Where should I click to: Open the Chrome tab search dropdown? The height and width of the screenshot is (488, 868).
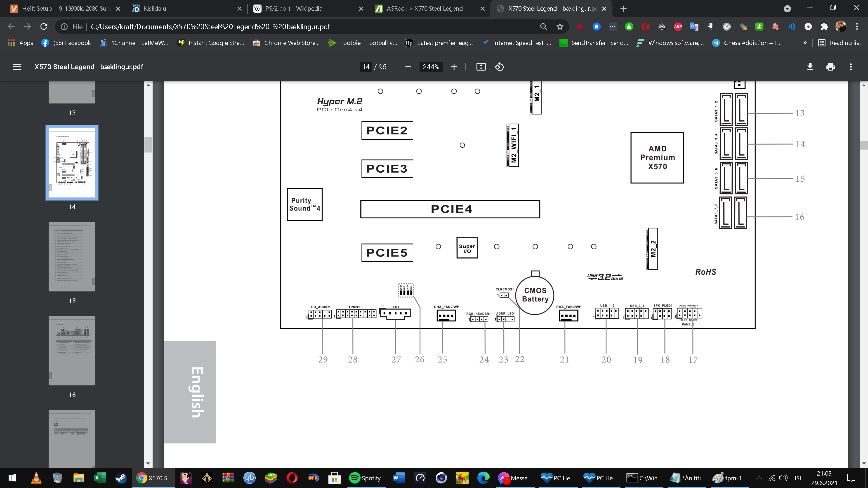(787, 8)
